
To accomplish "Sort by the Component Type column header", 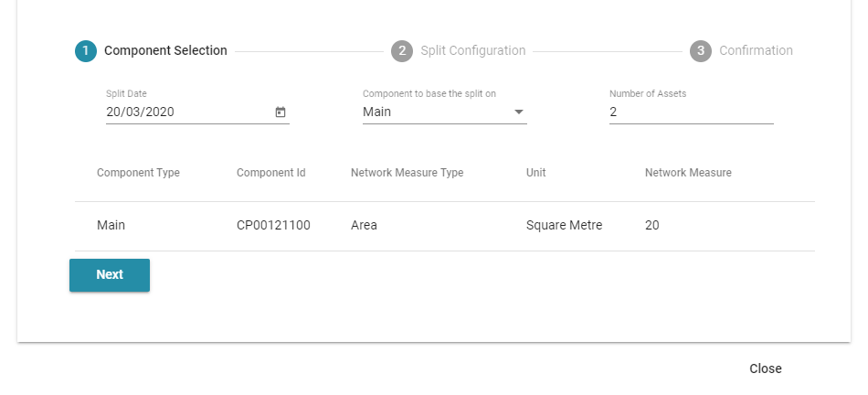I will 138,173.
